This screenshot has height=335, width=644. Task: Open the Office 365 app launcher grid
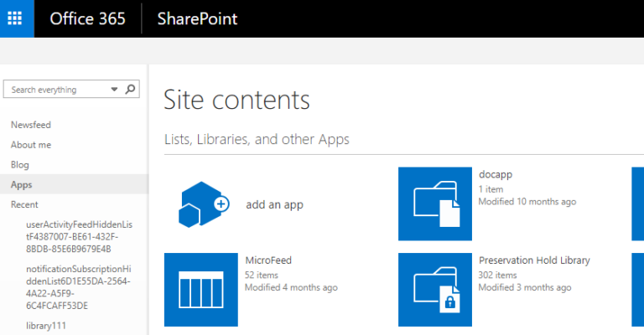coord(17,18)
